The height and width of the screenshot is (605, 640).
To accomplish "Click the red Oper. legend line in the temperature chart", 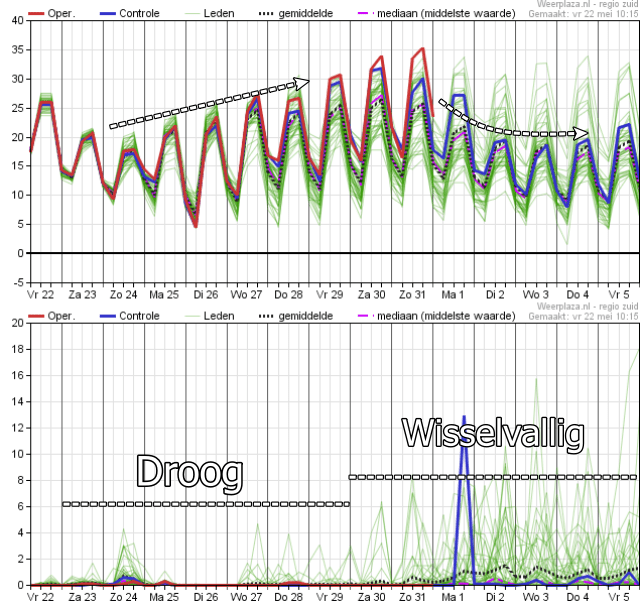I will [x=40, y=14].
